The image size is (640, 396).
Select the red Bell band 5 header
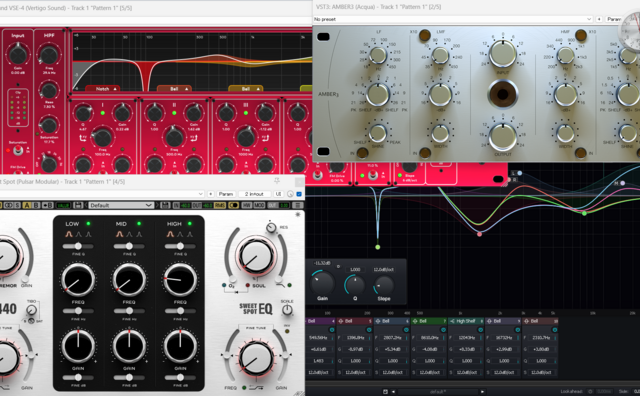(x=355, y=321)
